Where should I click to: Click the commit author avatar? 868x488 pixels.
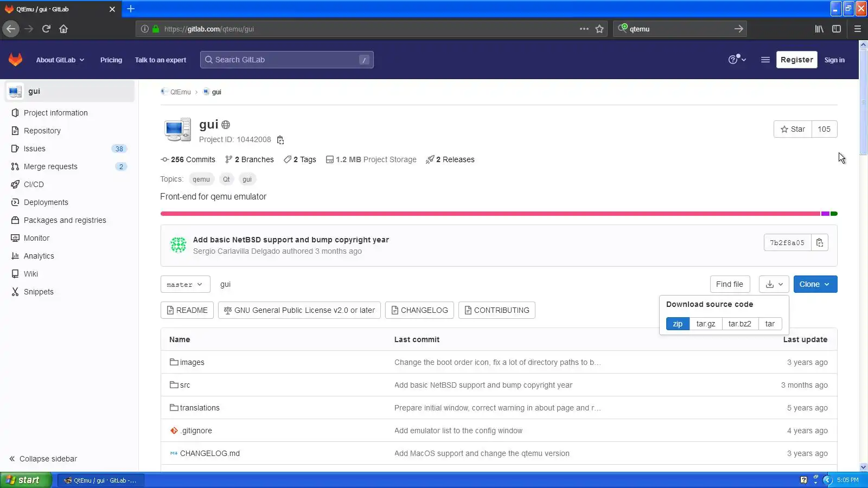178,245
